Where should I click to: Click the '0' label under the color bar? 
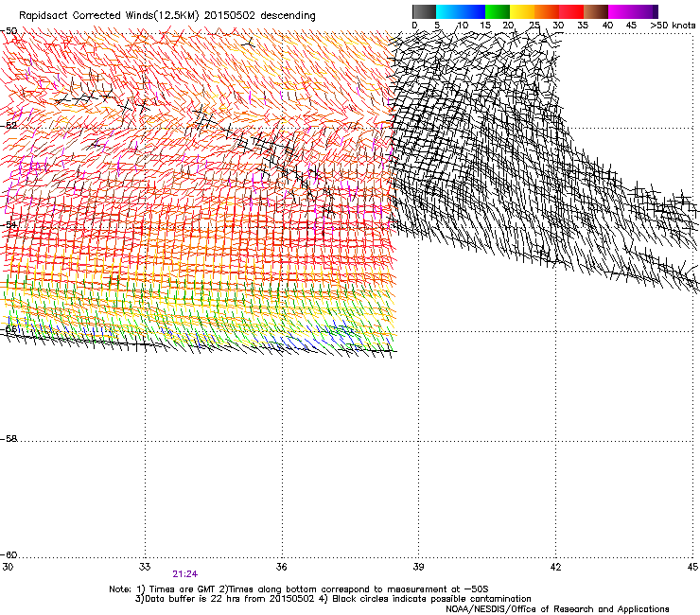pyautogui.click(x=414, y=25)
